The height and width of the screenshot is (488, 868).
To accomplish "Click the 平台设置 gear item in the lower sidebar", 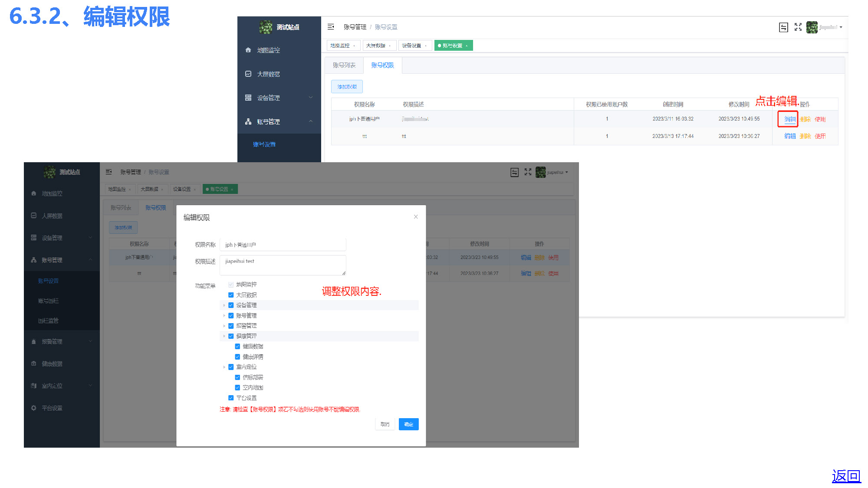I will tap(52, 408).
